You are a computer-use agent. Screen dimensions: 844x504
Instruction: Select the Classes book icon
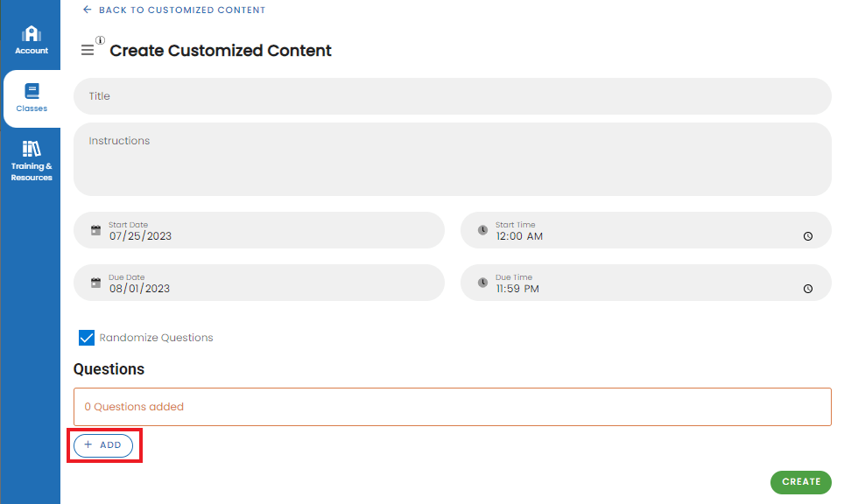point(32,91)
